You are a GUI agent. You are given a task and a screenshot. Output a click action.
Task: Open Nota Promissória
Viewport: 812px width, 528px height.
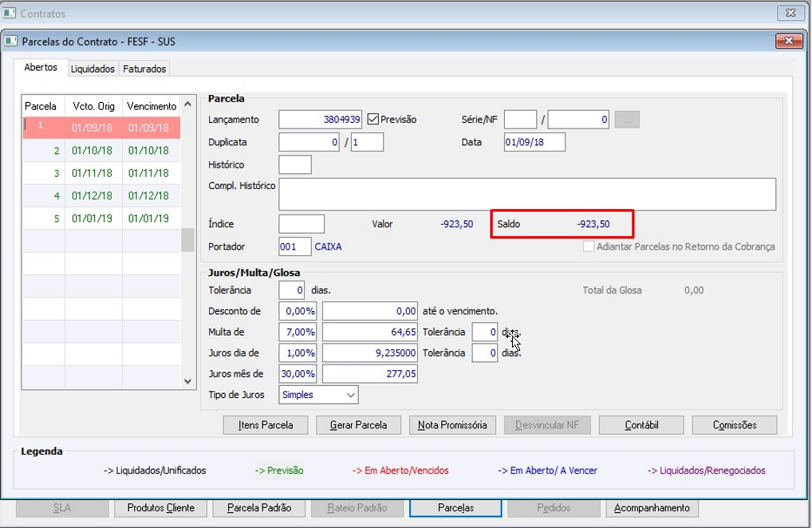click(452, 425)
